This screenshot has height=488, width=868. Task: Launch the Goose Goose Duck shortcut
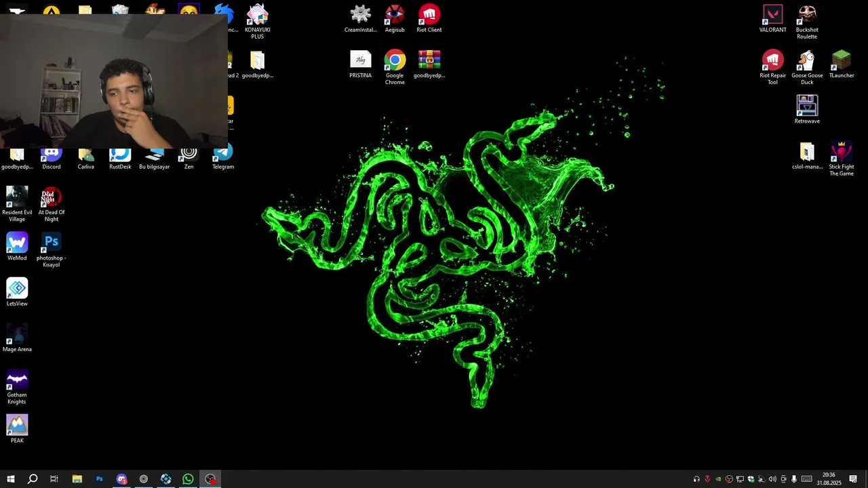pyautogui.click(x=807, y=67)
